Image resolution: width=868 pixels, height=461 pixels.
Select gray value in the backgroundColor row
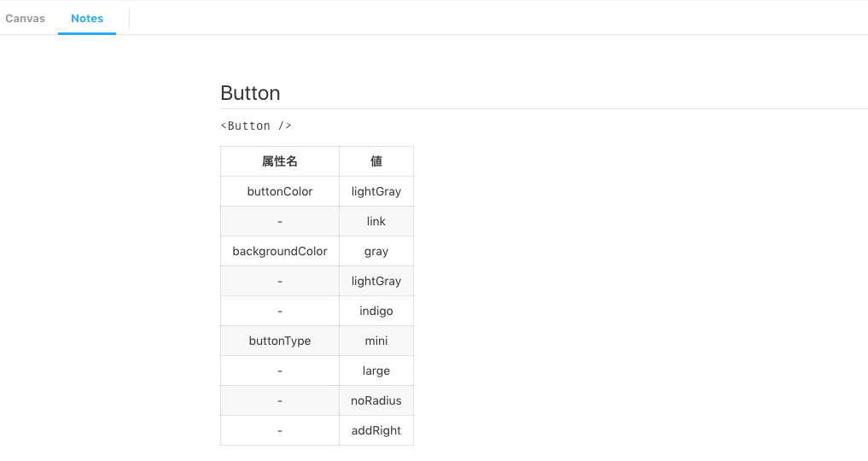pos(376,251)
